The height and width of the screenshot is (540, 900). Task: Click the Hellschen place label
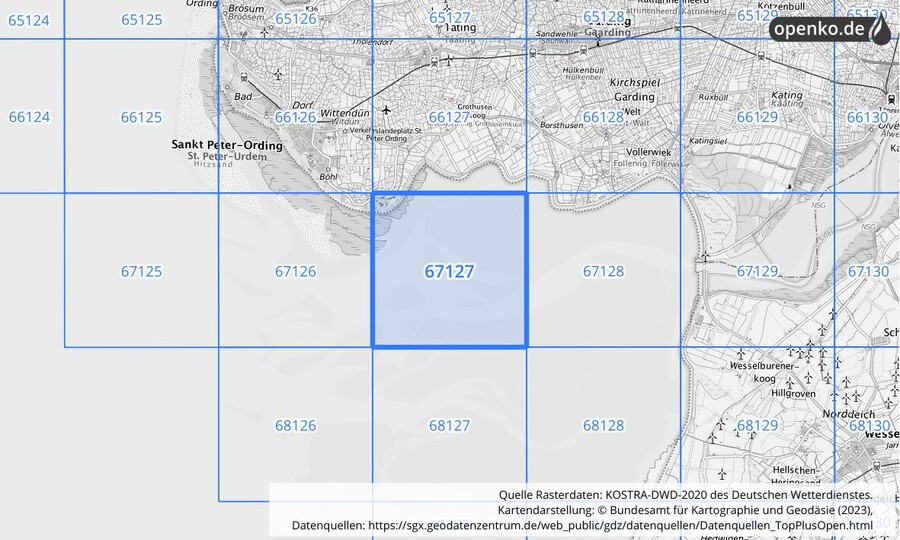[796, 470]
